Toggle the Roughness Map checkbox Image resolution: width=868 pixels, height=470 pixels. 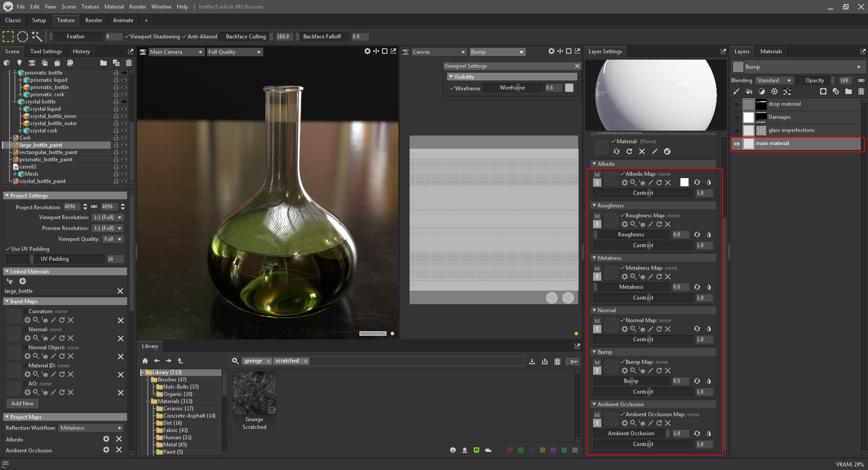[x=623, y=215]
